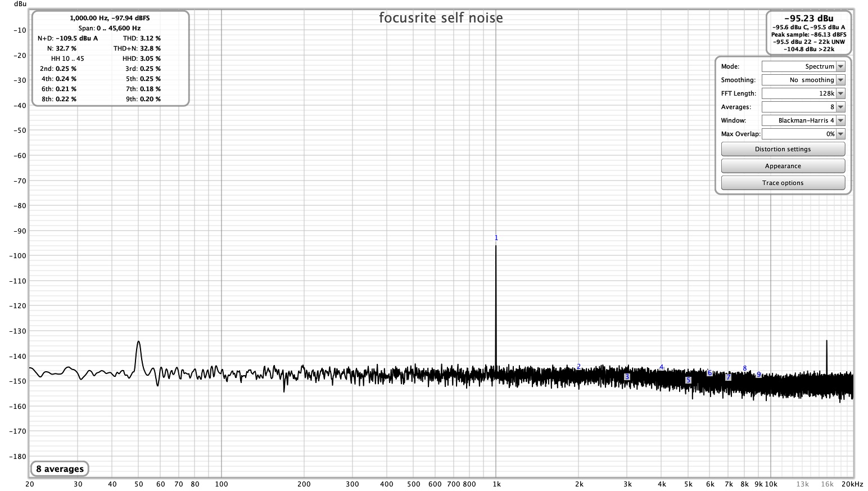Click the '3rd: 0.25 %' harmonic value

coord(143,69)
